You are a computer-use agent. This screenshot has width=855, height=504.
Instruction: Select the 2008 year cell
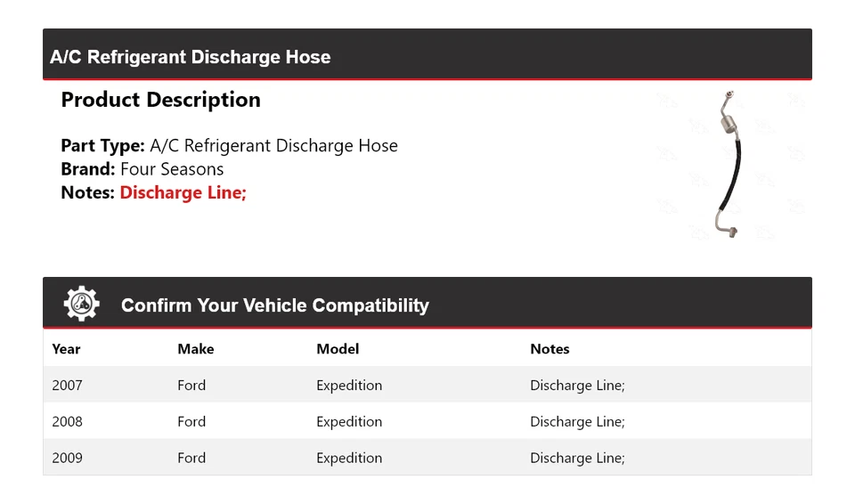click(x=67, y=422)
